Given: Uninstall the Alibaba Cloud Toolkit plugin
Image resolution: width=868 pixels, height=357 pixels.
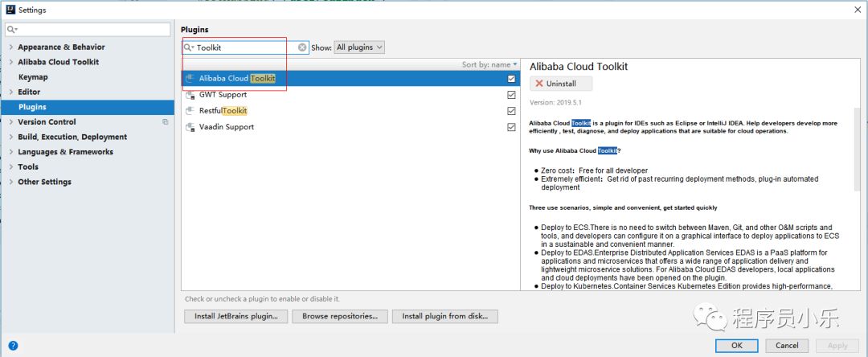Looking at the screenshot, I should pos(561,84).
